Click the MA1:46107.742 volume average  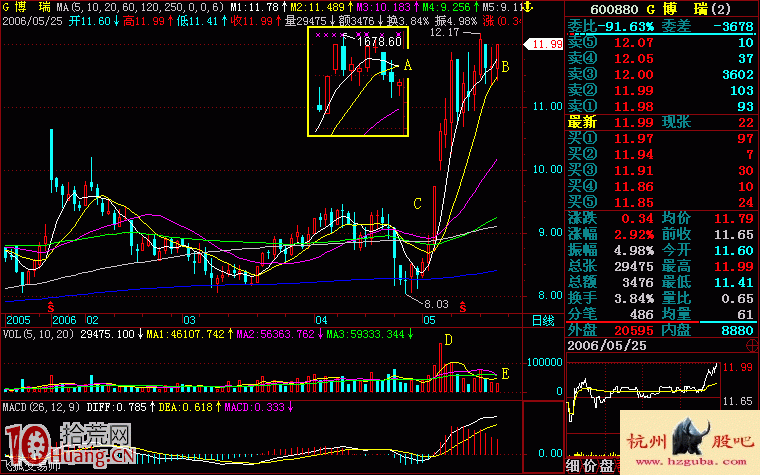[186, 334]
